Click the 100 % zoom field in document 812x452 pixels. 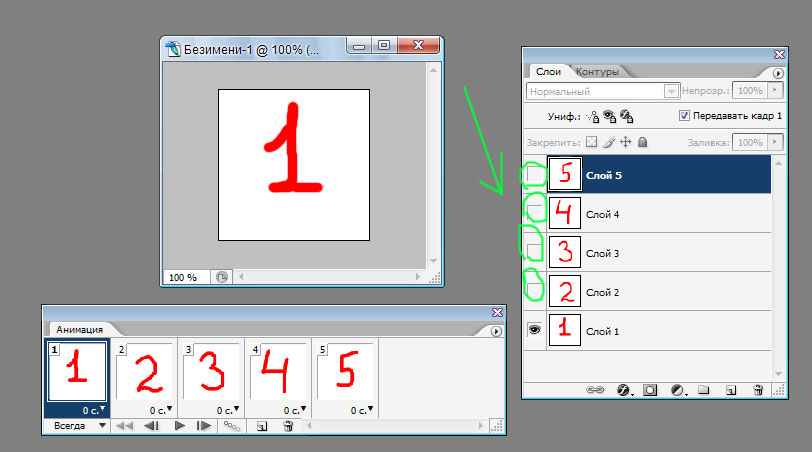click(x=185, y=278)
